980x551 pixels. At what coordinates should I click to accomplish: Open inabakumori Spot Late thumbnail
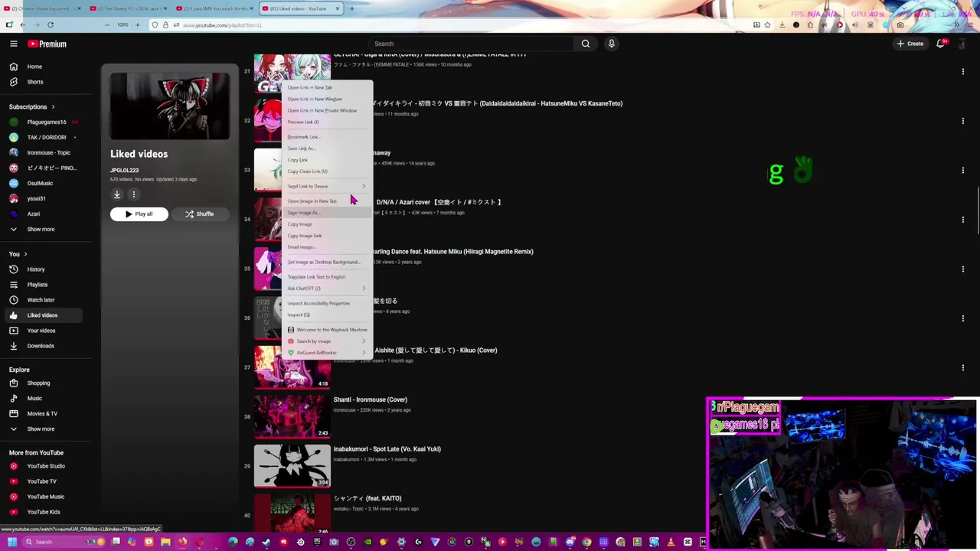click(x=292, y=465)
